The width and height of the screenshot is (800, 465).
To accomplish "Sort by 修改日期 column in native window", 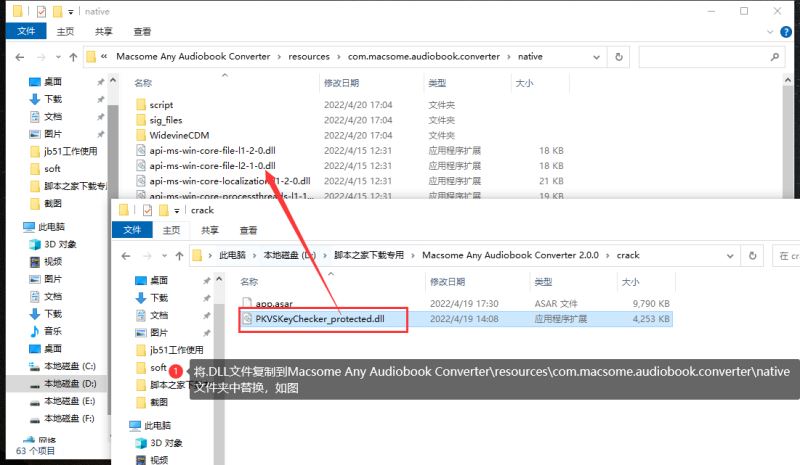I will coord(341,83).
